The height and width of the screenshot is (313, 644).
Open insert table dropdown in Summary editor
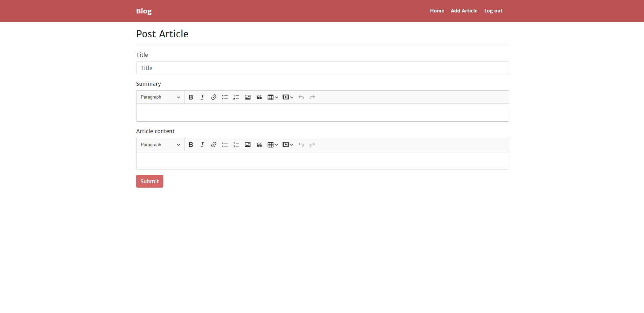[x=273, y=97]
